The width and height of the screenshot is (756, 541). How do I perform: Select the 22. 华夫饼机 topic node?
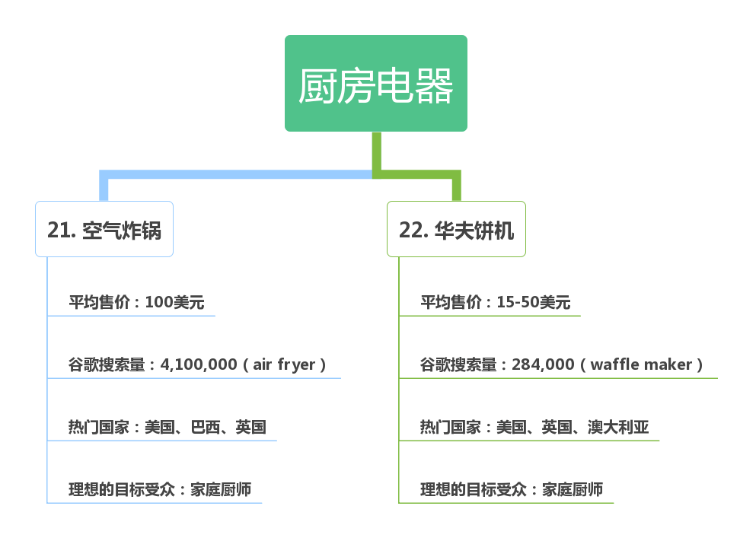point(456,229)
